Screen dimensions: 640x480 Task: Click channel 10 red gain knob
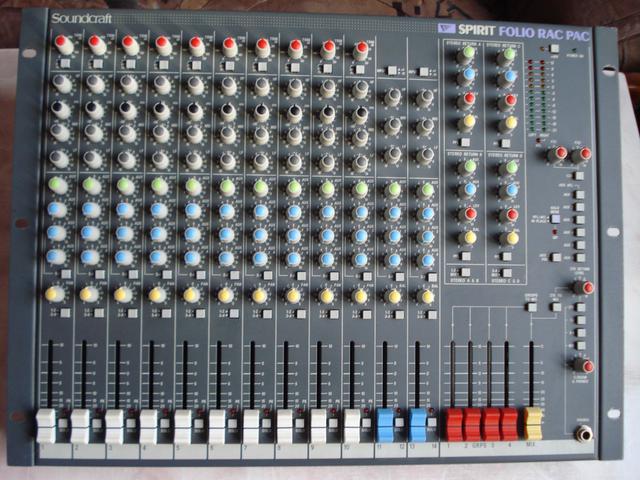[x=362, y=48]
